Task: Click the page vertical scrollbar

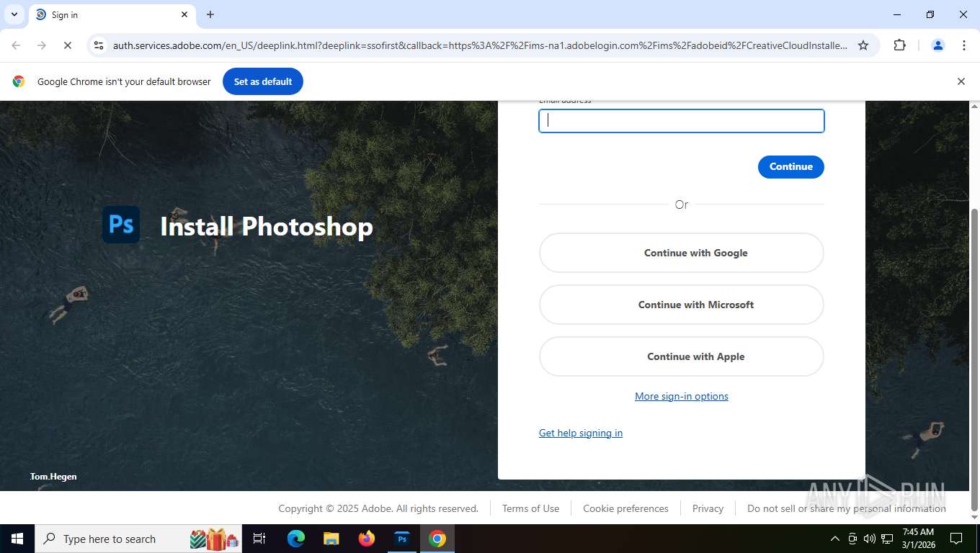Action: (x=974, y=360)
